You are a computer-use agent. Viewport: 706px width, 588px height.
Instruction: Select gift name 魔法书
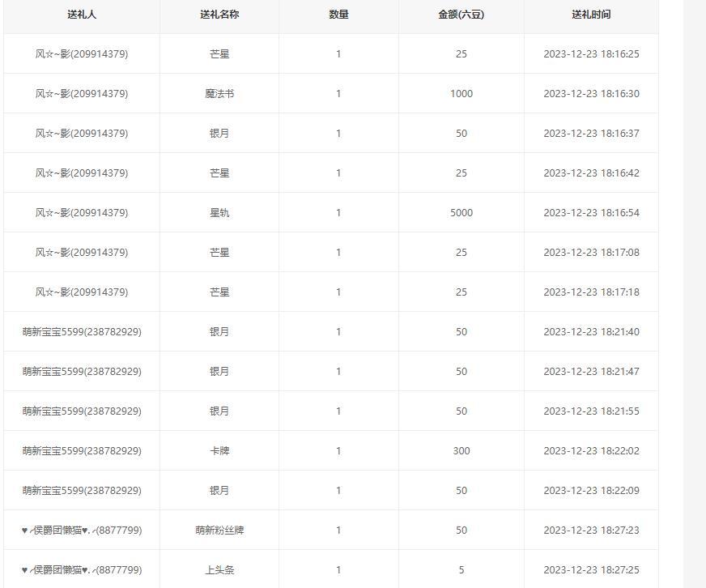pyautogui.click(x=219, y=94)
